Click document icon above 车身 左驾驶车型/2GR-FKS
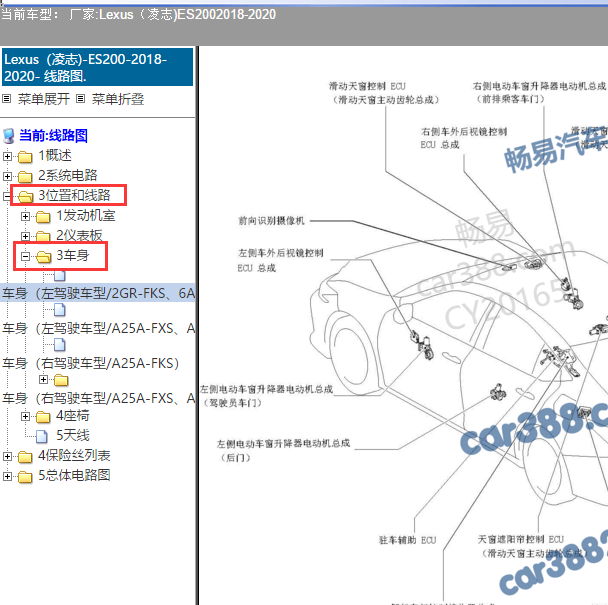 (x=59, y=275)
